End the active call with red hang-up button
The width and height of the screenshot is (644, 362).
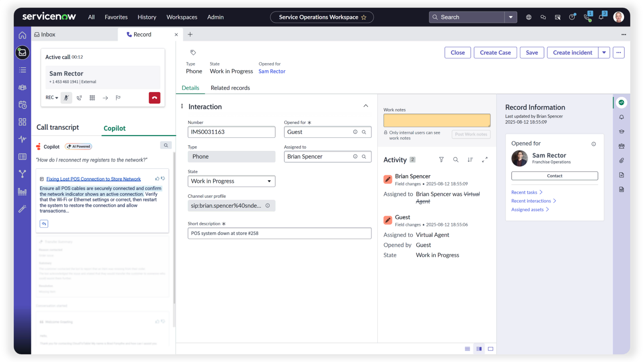click(155, 98)
